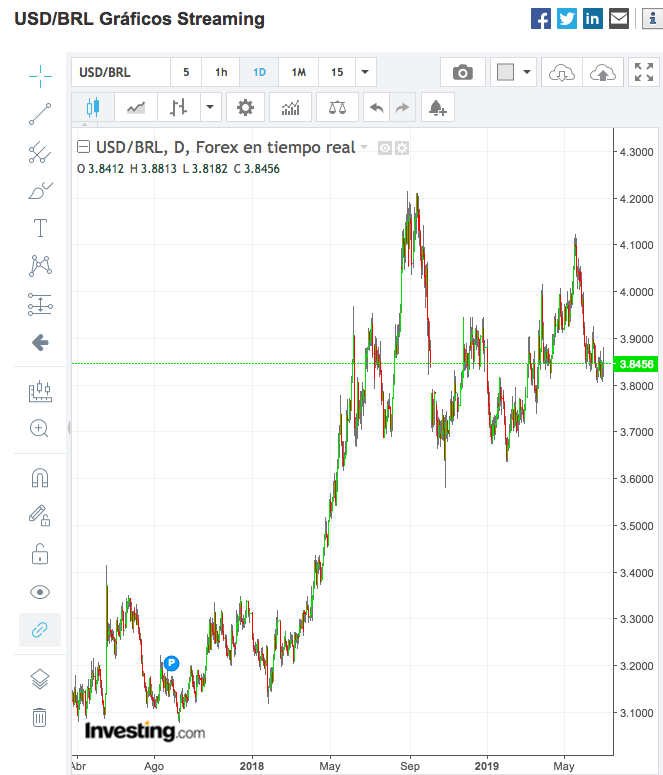Open series settings gear in legend
Viewport: 663px width, 775px height.
click(402, 148)
